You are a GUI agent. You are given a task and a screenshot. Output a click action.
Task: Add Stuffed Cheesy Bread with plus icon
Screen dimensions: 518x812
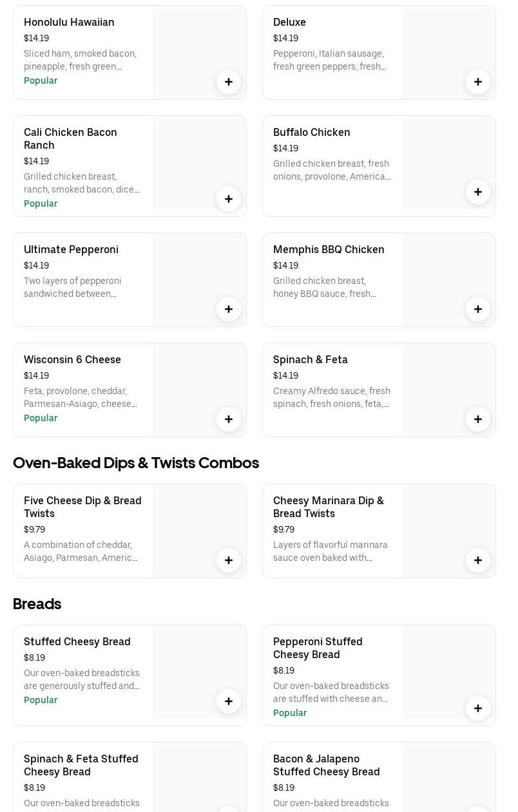coord(229,701)
